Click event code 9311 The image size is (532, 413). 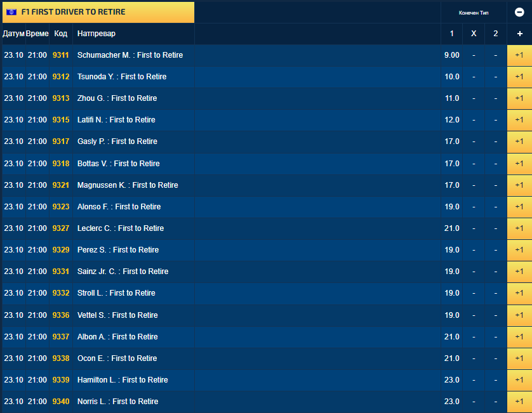[x=61, y=55]
